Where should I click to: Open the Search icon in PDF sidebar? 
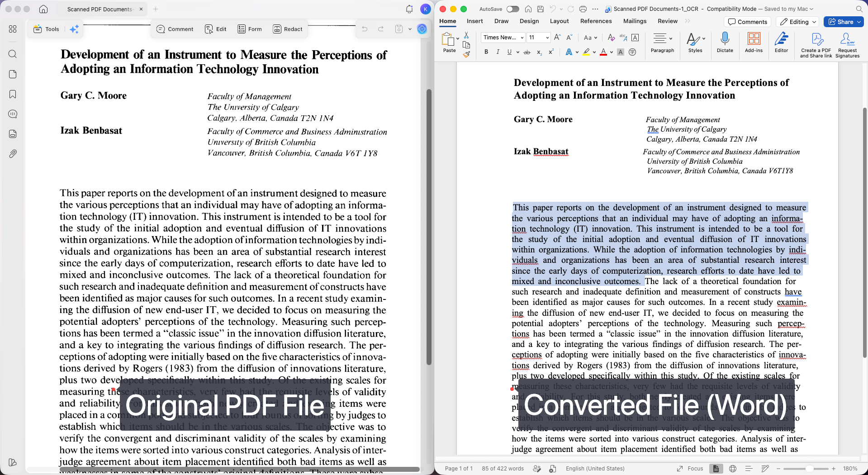pos(13,54)
